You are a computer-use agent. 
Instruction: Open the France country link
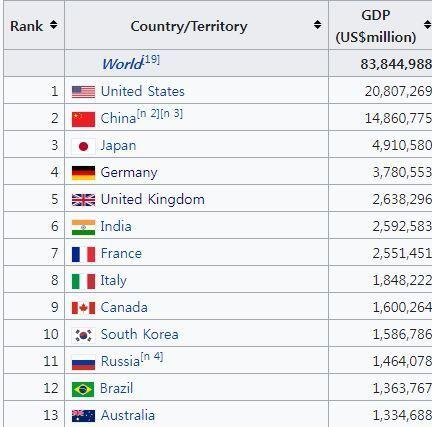click(x=121, y=253)
